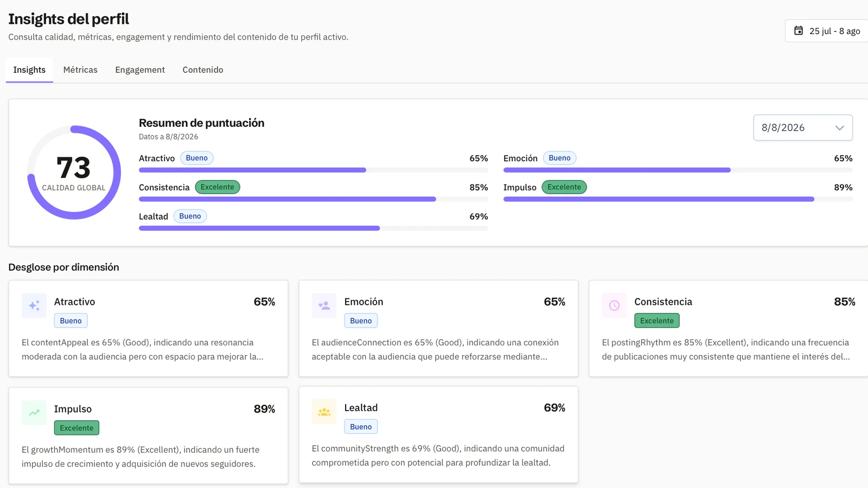868x488 pixels.
Task: Click the Bueno badge on Atractivo card
Action: pos(71,321)
